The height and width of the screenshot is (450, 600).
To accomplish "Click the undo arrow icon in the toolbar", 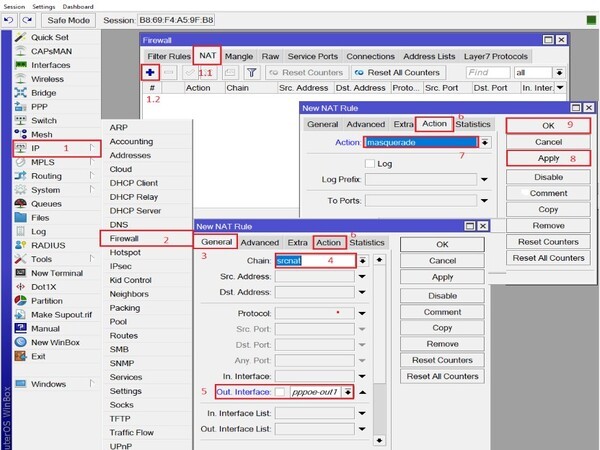I will point(9,20).
